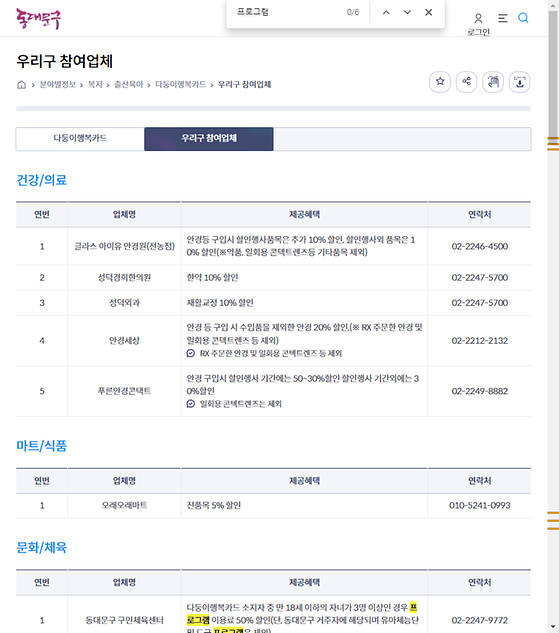Click scrollbar up arrow
This screenshot has height=633, width=559.
[553, 5]
